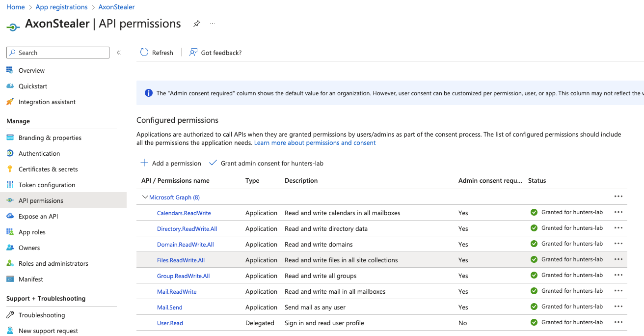Click the AxonStealer breadcrumb link

(117, 7)
